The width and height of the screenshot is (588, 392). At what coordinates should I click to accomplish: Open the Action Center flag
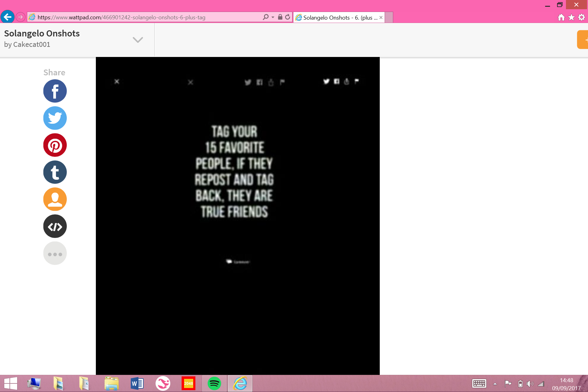[x=508, y=383]
